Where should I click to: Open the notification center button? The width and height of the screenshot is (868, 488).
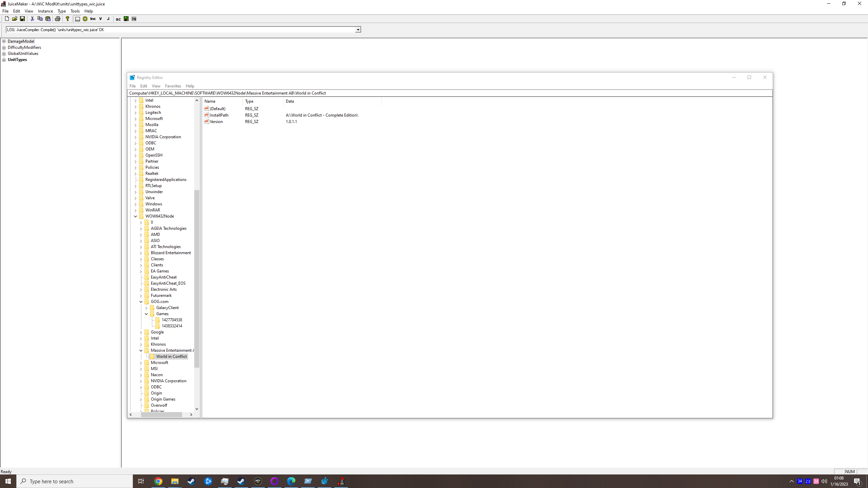(857, 481)
